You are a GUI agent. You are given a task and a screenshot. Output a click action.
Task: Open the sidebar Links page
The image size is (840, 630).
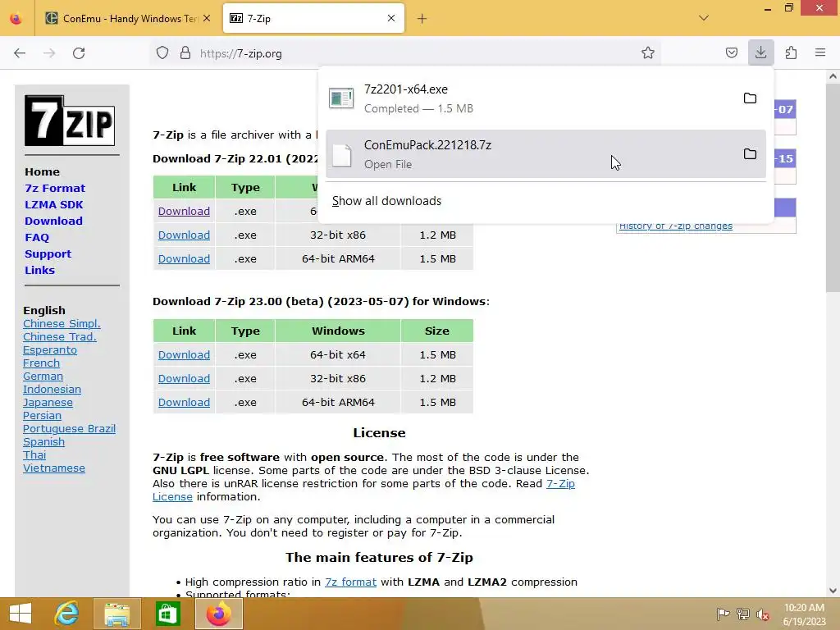click(39, 270)
